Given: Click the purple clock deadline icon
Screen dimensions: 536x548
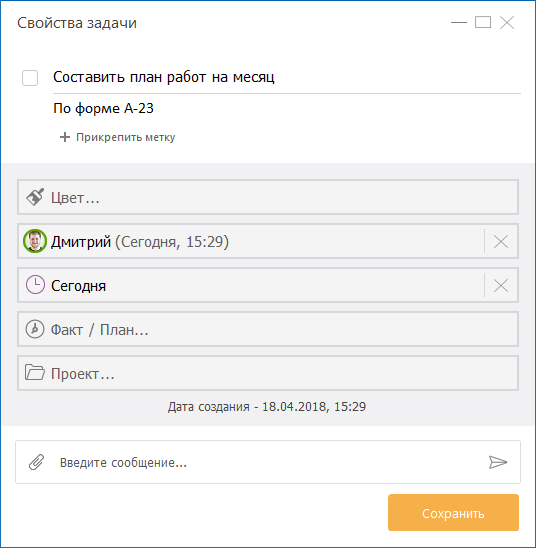Looking at the screenshot, I should pos(35,285).
